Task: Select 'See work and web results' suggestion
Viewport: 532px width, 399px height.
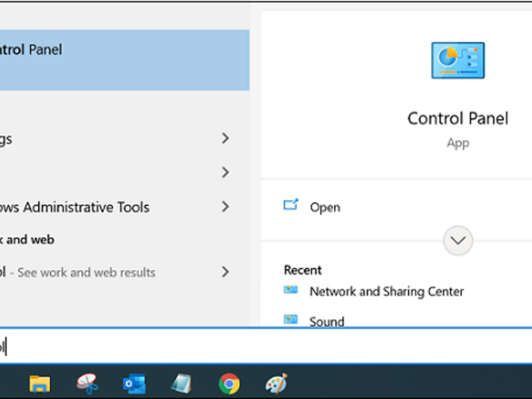Action: (125, 272)
